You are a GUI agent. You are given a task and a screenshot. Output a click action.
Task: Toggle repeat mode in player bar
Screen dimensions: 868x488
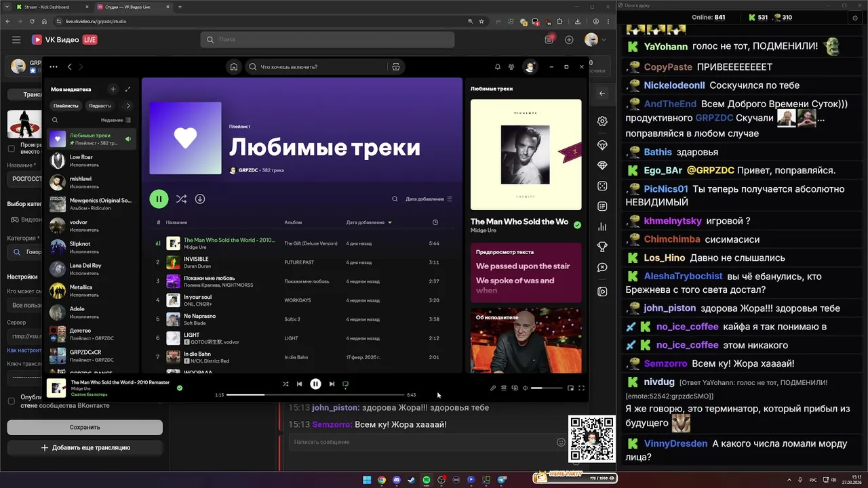pyautogui.click(x=345, y=384)
